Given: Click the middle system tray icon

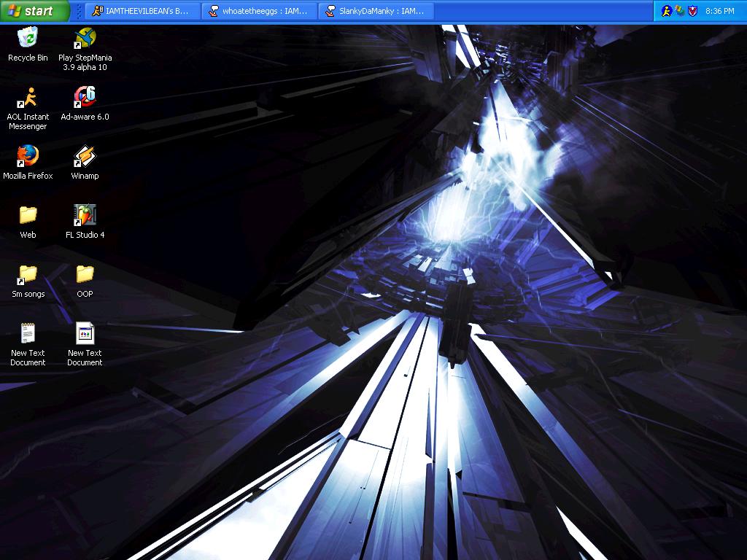Looking at the screenshot, I should click(679, 10).
